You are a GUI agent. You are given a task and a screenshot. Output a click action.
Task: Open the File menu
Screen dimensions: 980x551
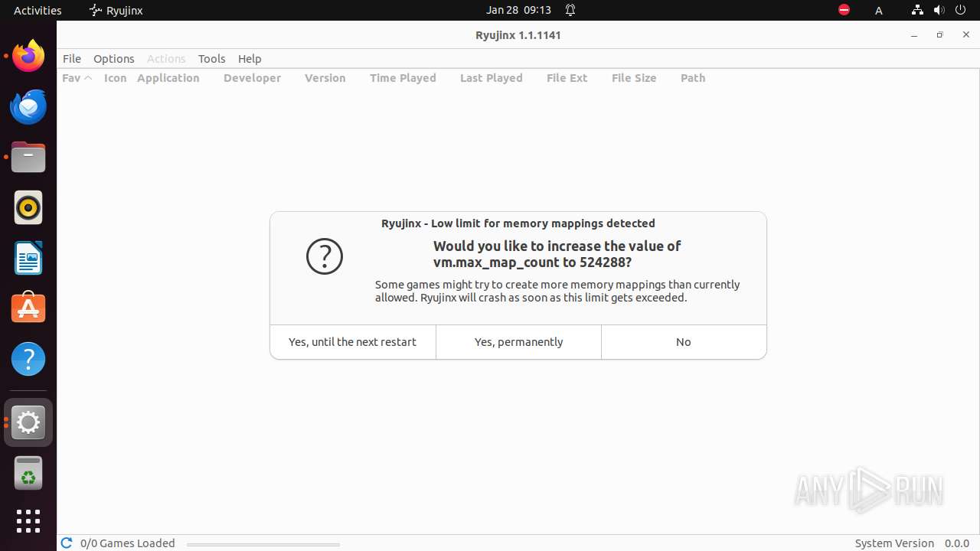tap(72, 59)
